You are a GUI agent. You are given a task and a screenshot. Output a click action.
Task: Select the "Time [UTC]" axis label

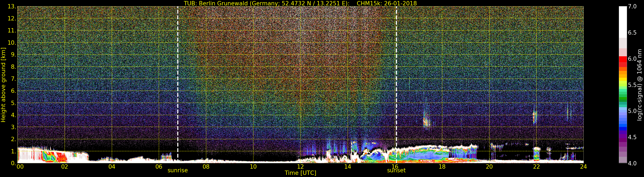coord(300,173)
